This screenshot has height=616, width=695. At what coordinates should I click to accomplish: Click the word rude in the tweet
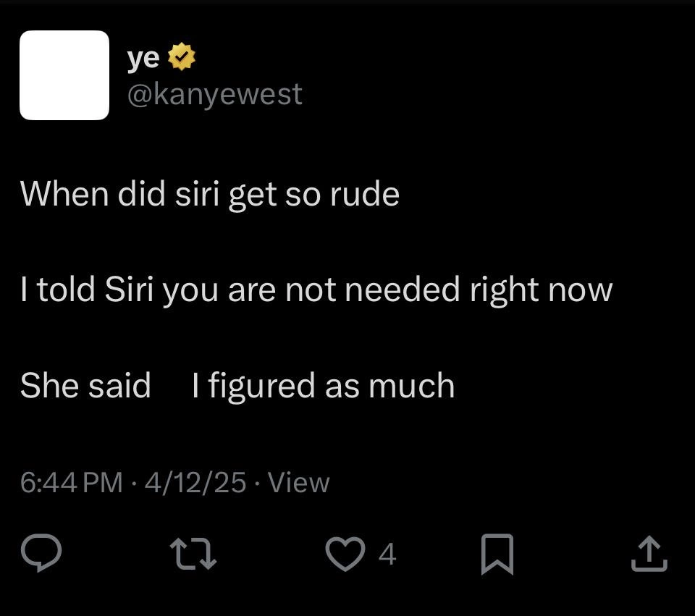[x=365, y=194]
